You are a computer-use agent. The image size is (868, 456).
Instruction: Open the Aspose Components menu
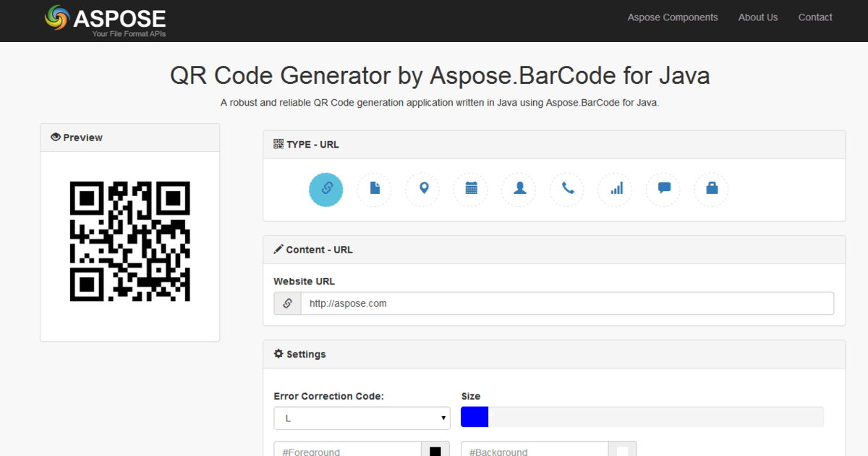(x=673, y=17)
